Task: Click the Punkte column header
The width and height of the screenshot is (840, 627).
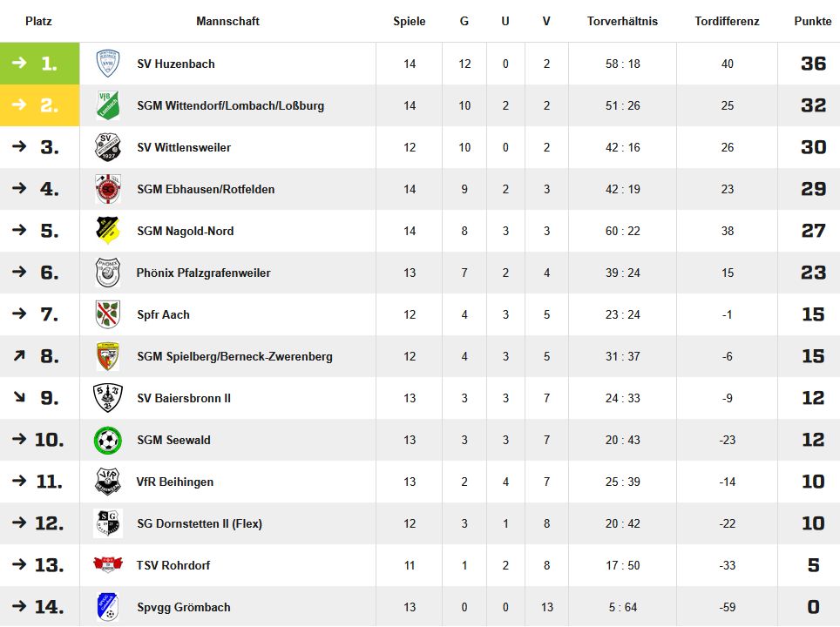Action: pyautogui.click(x=812, y=21)
